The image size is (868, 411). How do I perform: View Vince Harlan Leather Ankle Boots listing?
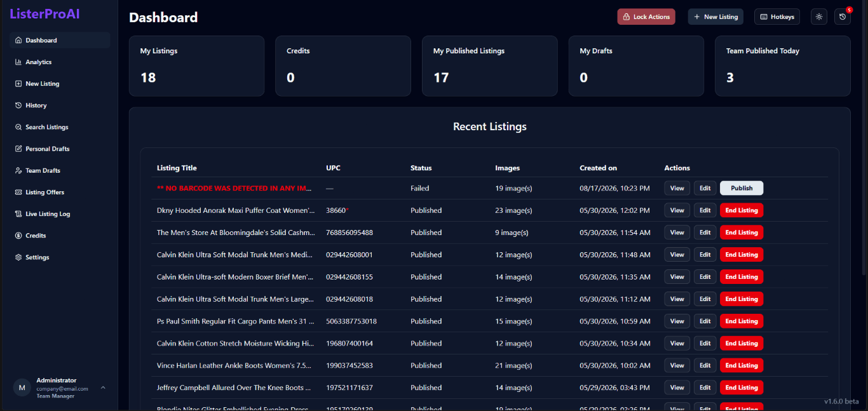point(677,365)
